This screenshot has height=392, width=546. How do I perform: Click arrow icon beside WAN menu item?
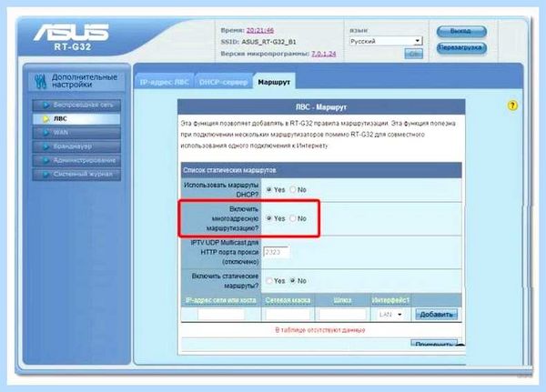(45, 133)
